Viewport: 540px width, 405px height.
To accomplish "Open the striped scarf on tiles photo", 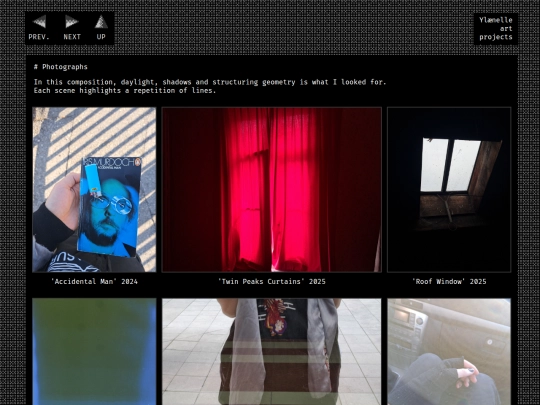I will 272,352.
